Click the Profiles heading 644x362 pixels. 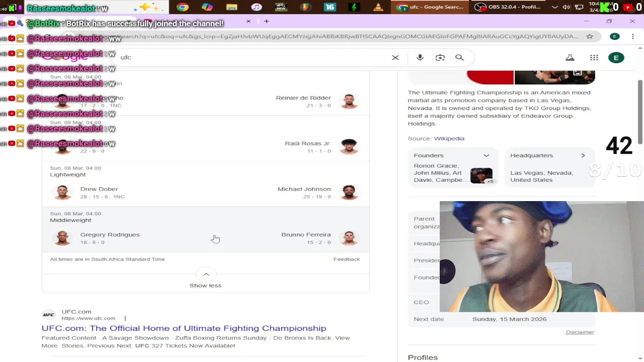[423, 357]
